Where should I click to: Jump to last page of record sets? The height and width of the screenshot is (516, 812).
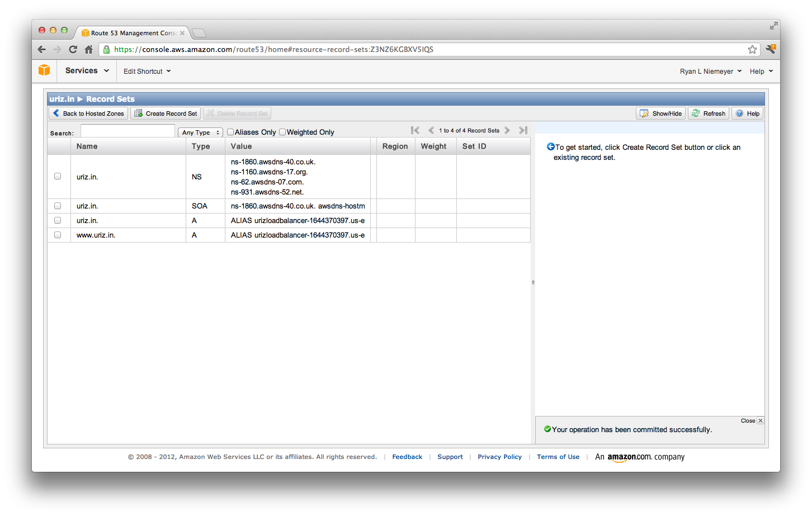[x=523, y=130]
